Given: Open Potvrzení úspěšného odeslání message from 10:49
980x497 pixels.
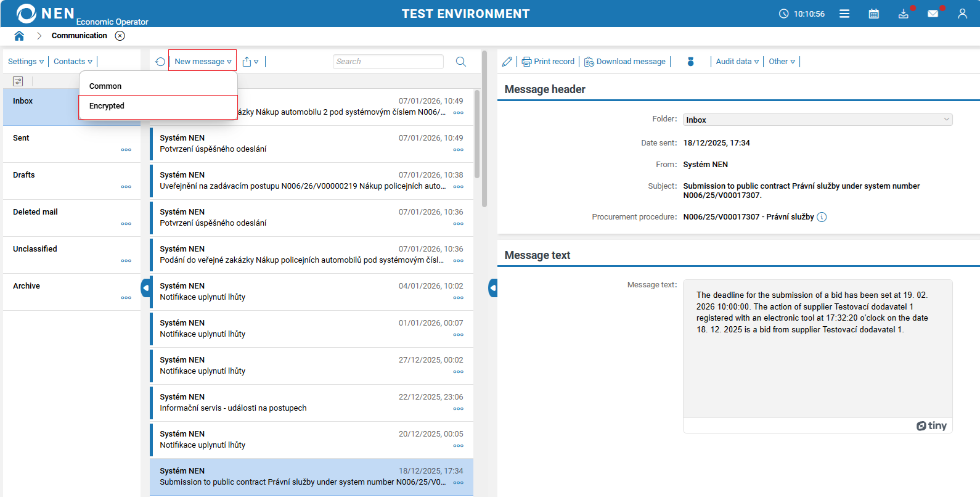Looking at the screenshot, I should [311, 144].
